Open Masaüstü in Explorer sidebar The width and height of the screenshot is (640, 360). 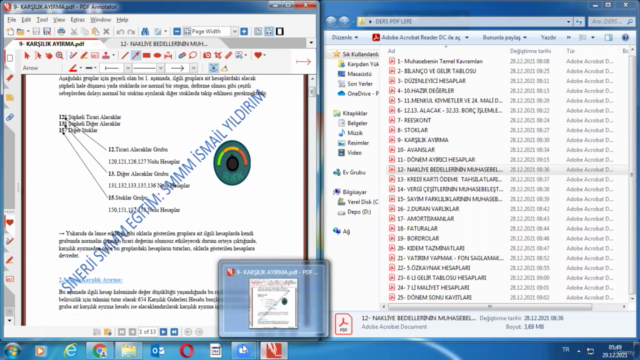click(x=359, y=74)
